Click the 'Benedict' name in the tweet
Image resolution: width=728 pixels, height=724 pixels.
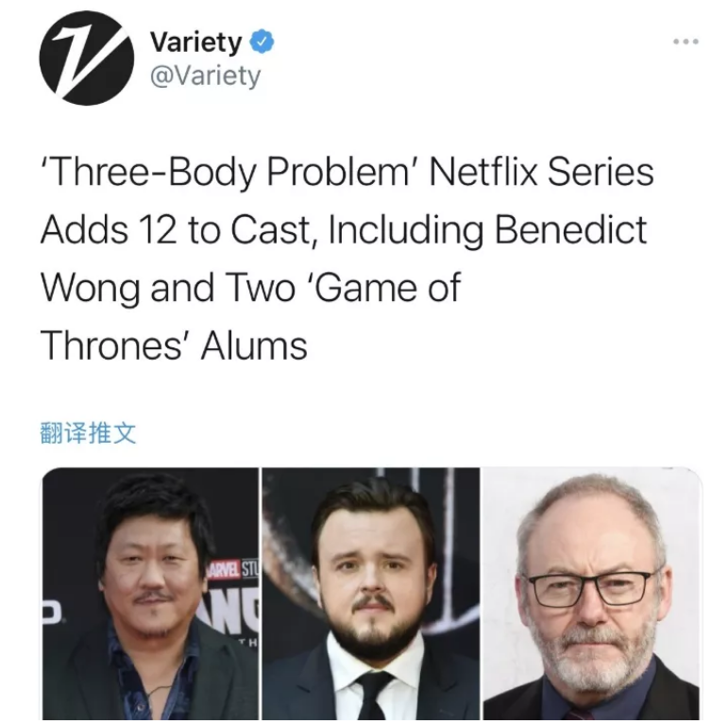(x=570, y=229)
